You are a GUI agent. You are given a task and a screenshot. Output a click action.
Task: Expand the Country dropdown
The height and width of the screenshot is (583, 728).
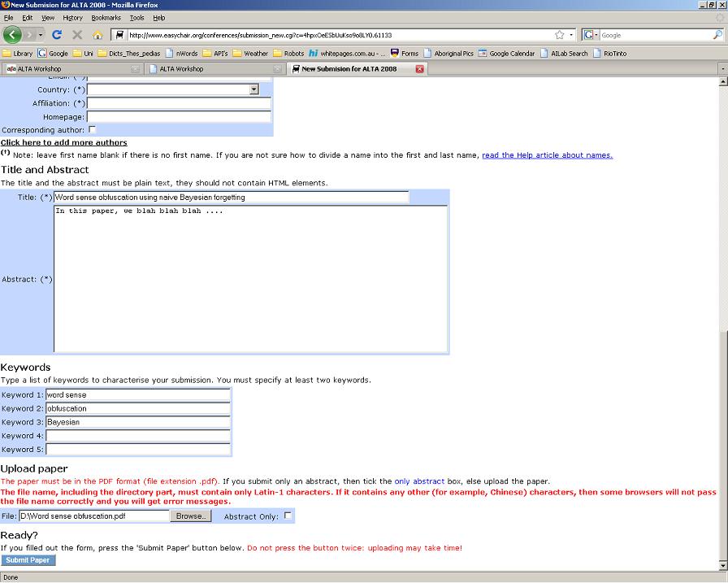pyautogui.click(x=253, y=89)
